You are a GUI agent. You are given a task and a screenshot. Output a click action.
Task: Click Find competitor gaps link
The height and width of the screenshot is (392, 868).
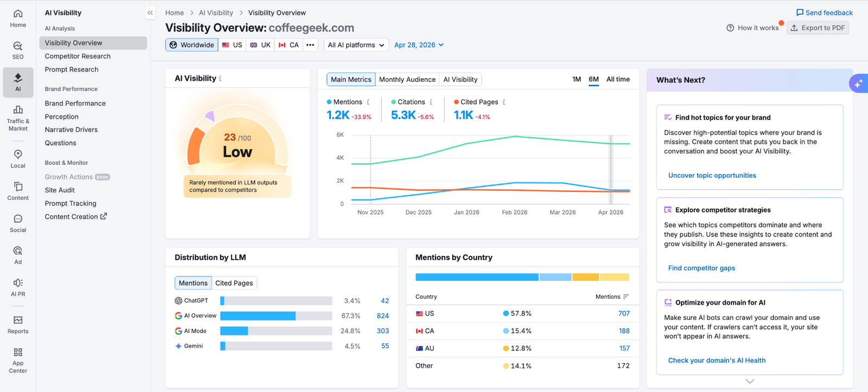(701, 268)
